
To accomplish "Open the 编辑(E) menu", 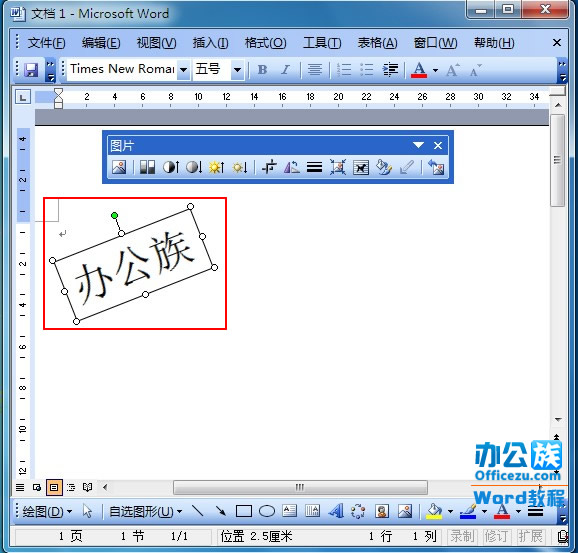I will pyautogui.click(x=101, y=43).
